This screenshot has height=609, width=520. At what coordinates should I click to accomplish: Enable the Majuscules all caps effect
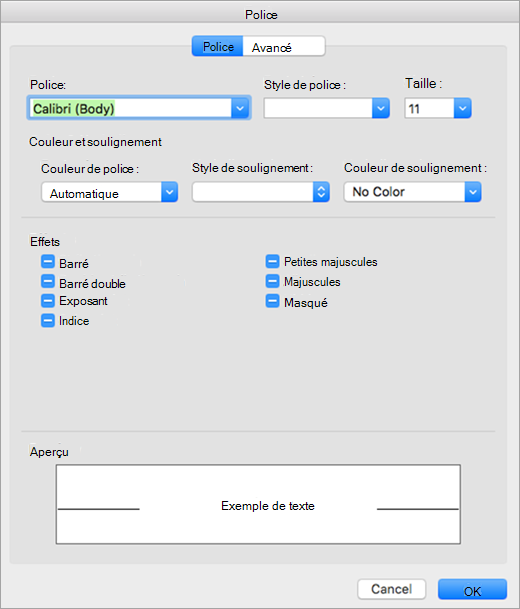272,281
